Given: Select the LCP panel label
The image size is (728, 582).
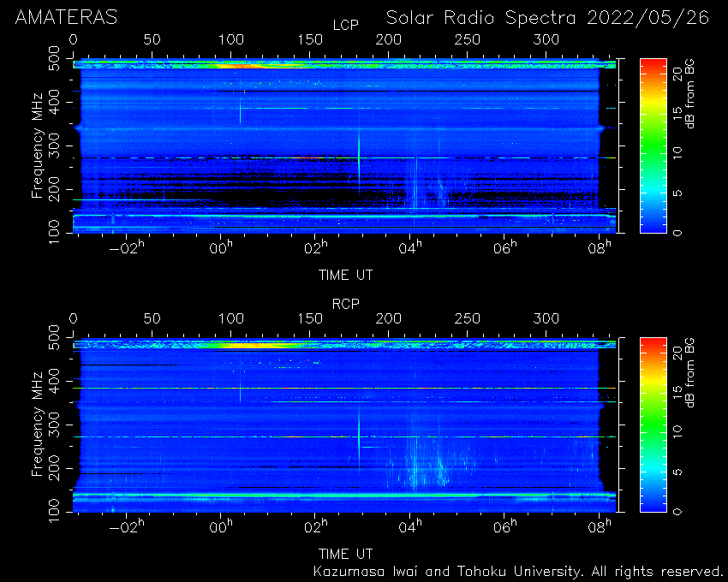Looking at the screenshot, I should 346,25.
